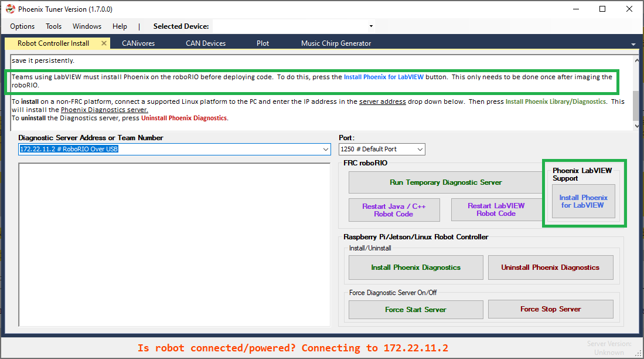Click Run Temporary Diagnostic Server button
Screen dimensions: 644x359
point(445,182)
